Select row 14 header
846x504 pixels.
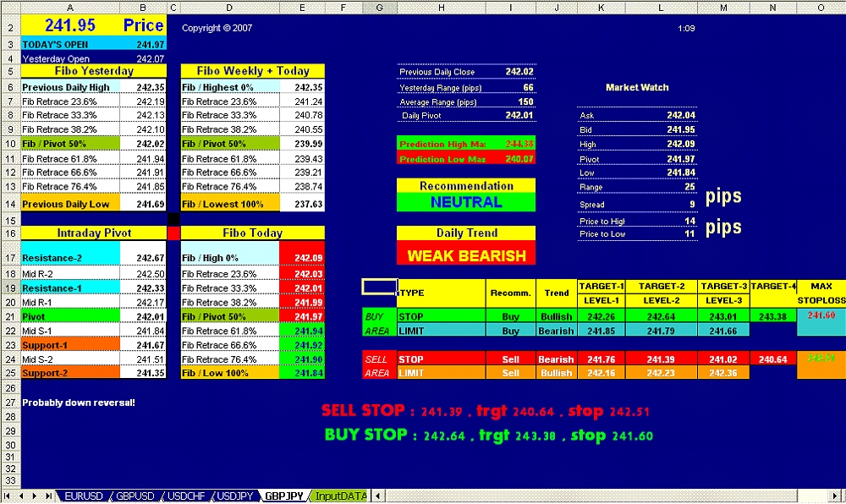[x=9, y=203]
